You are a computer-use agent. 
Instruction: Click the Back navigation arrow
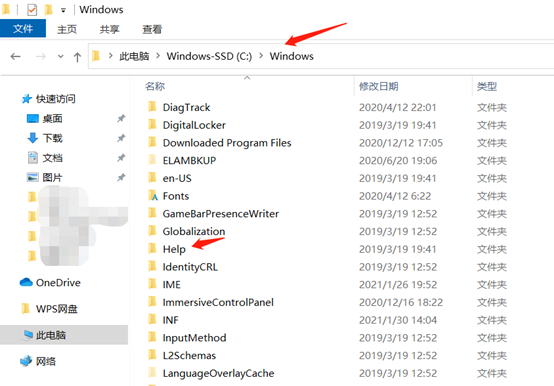click(x=16, y=57)
